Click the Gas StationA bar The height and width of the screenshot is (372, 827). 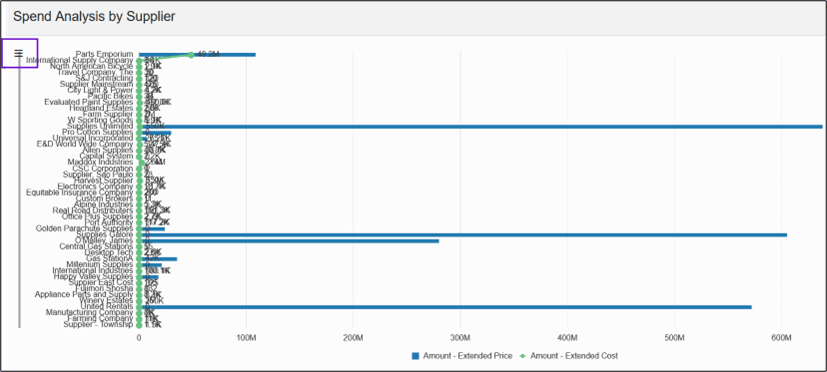pos(158,259)
